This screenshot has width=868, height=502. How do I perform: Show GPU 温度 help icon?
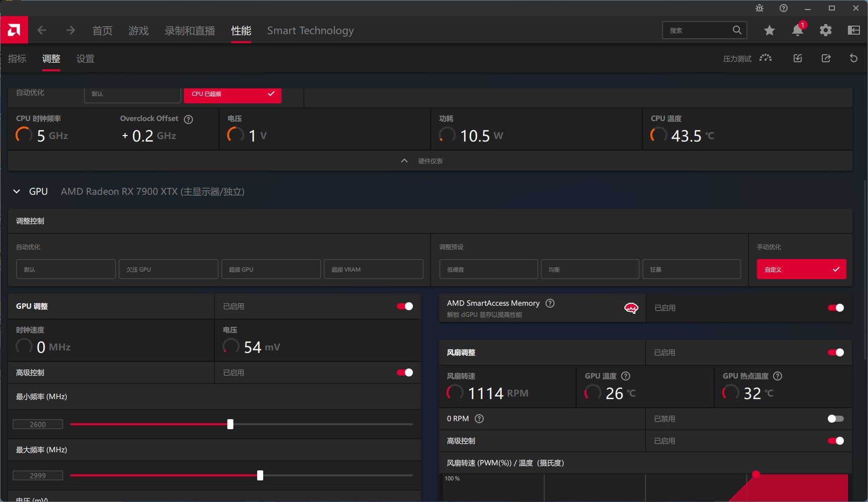point(626,376)
